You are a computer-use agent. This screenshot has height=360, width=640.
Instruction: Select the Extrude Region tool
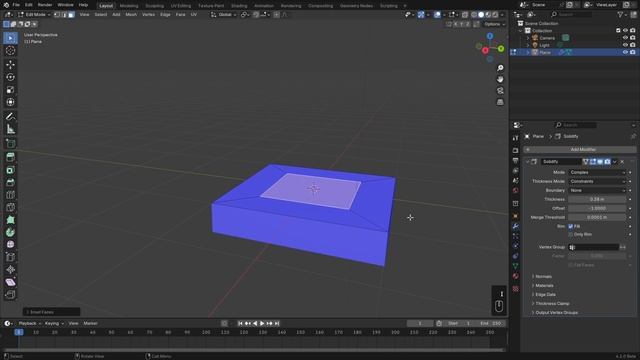10,157
